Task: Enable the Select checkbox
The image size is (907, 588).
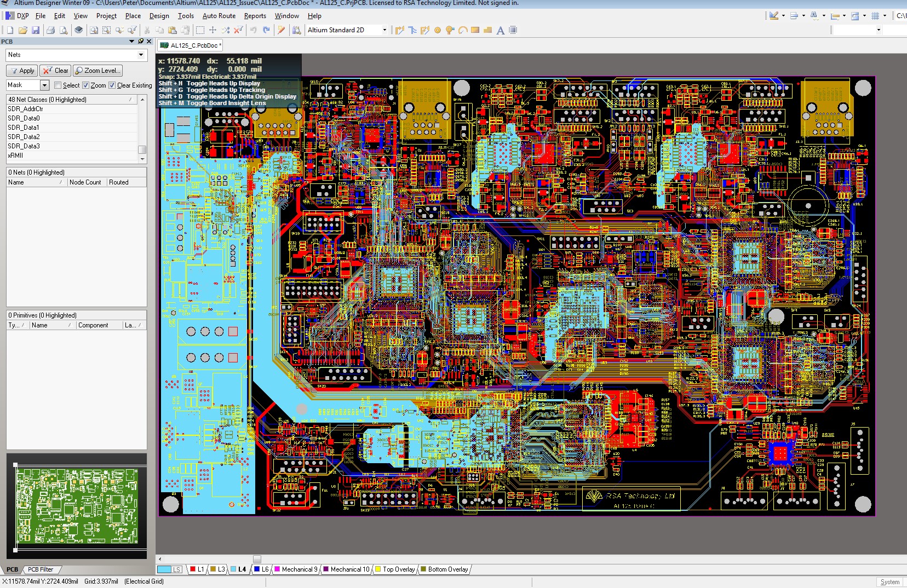Action: click(58, 85)
